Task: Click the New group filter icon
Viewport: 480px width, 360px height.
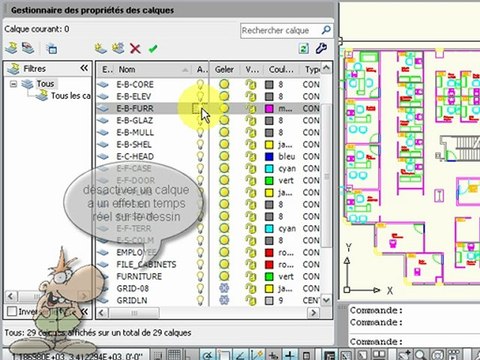Action: click(x=28, y=49)
